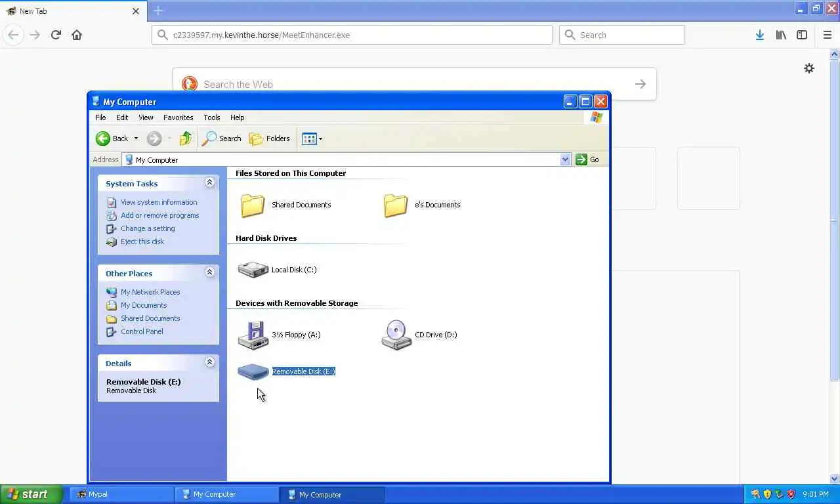Open Control Panel link
This screenshot has width=840, height=504.
click(142, 331)
